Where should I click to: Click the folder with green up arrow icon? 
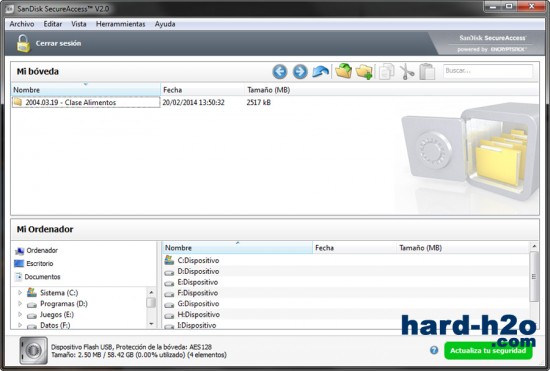pyautogui.click(x=343, y=71)
